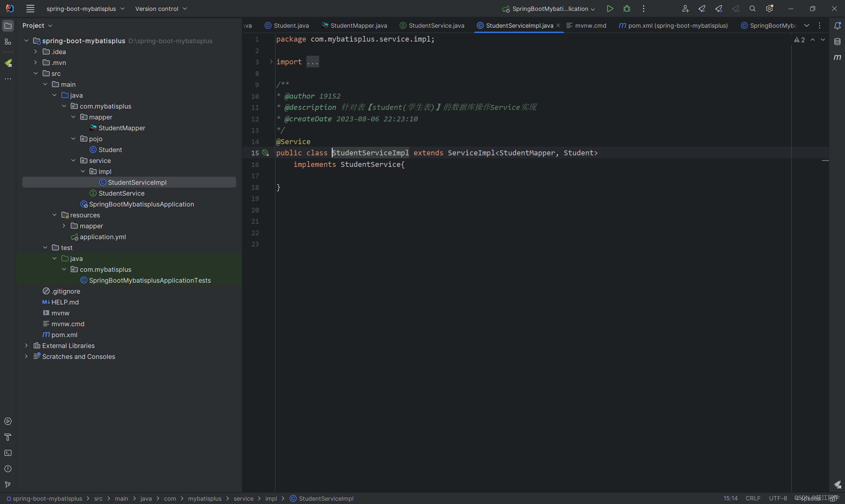The width and height of the screenshot is (845, 504).
Task: Expand the folded import block
Action: pos(271,61)
